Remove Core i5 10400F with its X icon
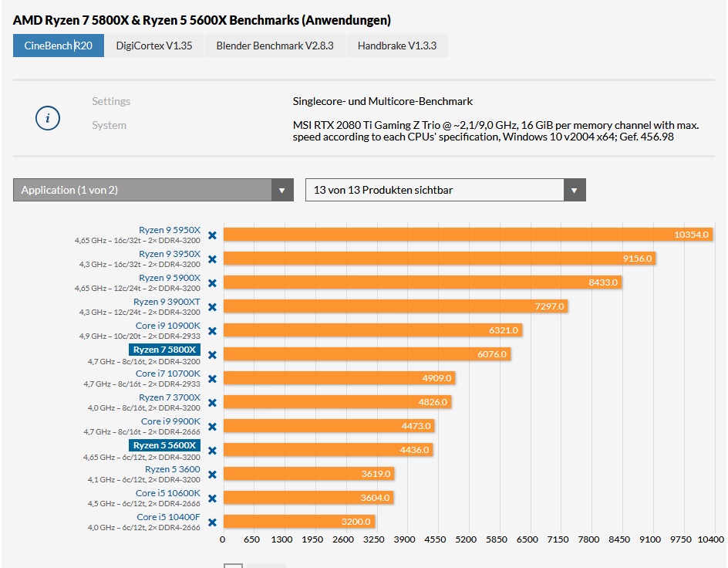The image size is (728, 568). (212, 522)
